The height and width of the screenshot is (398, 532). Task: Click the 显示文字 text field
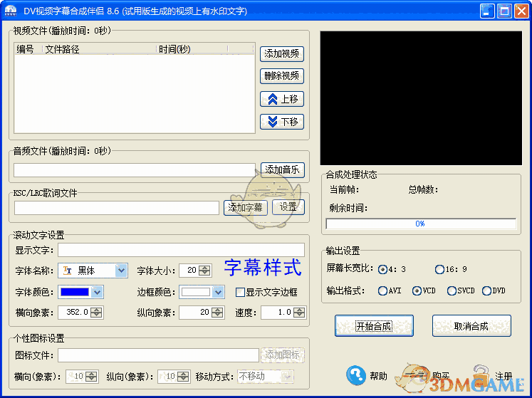[x=181, y=250]
